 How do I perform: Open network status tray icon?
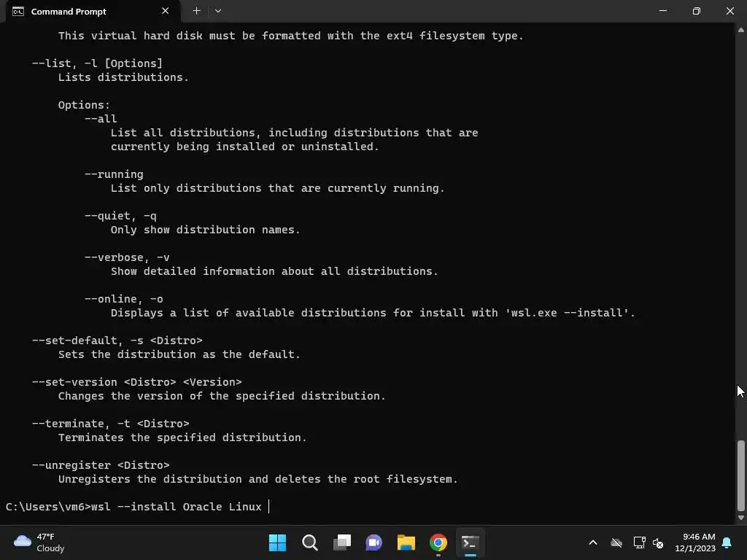click(639, 542)
